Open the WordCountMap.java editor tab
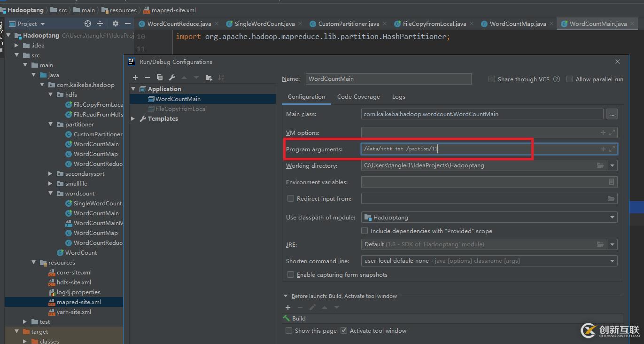 518,23
